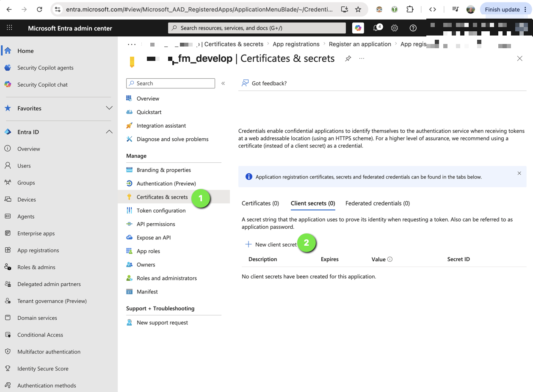533x392 pixels.
Task: Open portal settings gear icon
Action: pos(395,28)
